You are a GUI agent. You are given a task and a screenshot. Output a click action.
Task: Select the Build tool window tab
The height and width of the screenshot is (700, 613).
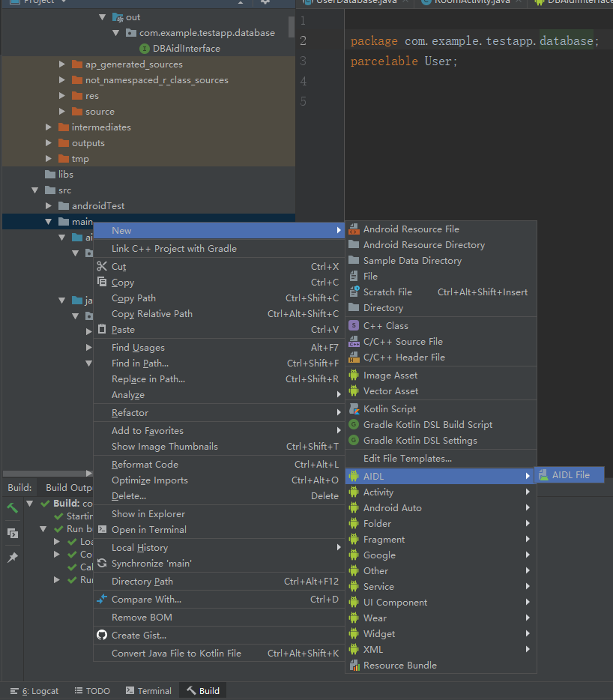click(203, 690)
